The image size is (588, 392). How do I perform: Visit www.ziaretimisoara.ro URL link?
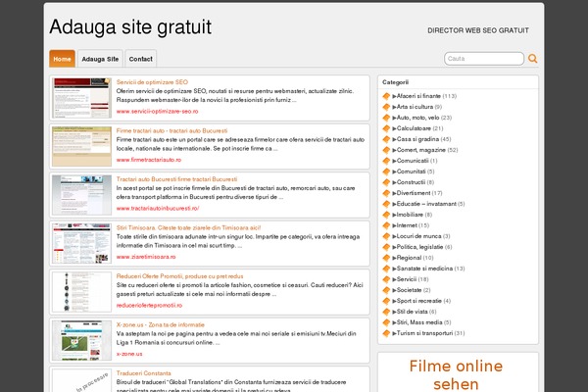(x=146, y=257)
